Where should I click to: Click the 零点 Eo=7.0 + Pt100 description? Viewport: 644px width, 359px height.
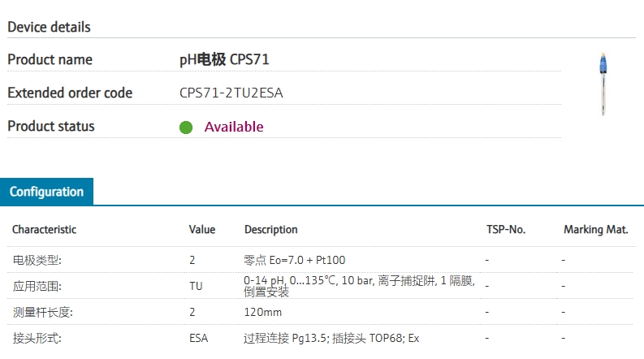pos(295,260)
